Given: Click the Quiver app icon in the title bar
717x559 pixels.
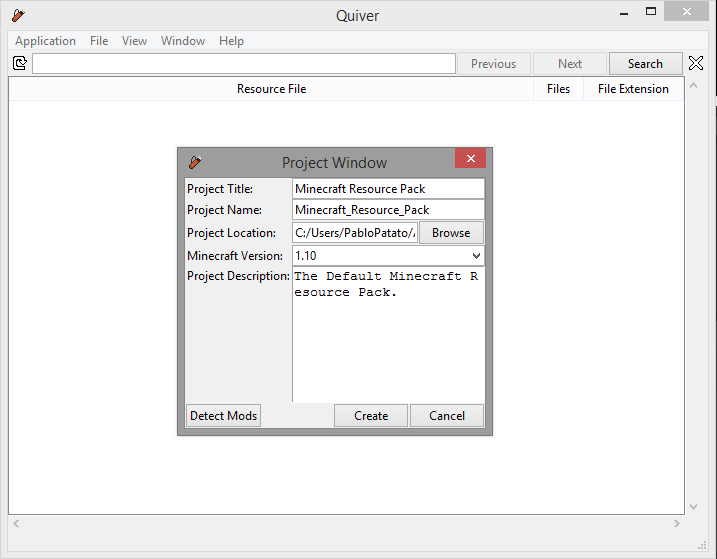Looking at the screenshot, I should pyautogui.click(x=18, y=16).
